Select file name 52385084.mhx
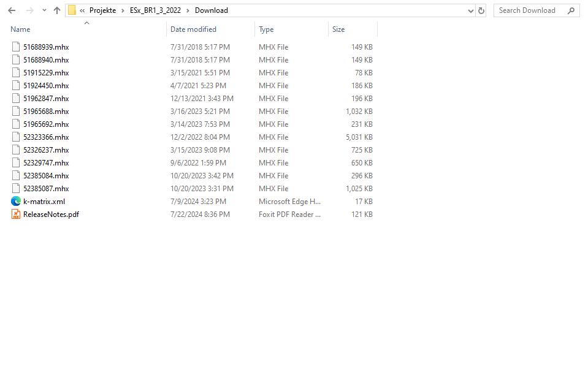588x372 pixels. pyautogui.click(x=46, y=175)
